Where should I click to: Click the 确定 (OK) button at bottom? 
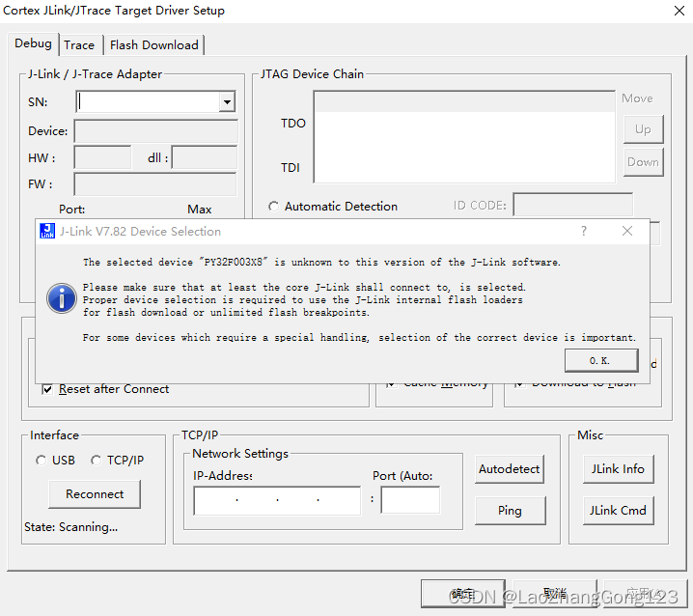click(x=462, y=594)
